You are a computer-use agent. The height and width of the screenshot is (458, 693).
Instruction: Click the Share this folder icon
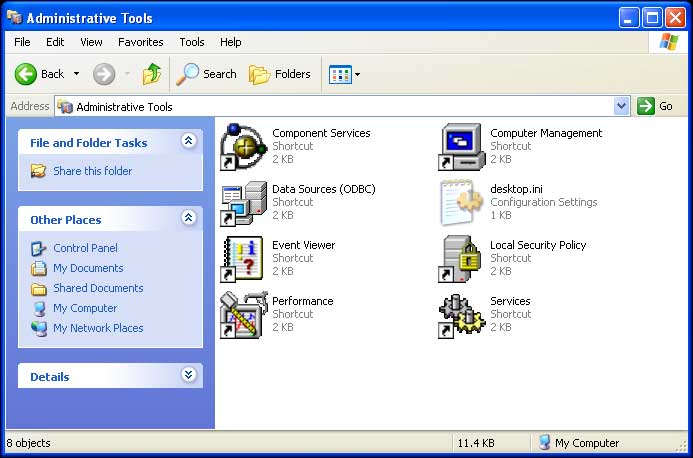[x=38, y=171]
